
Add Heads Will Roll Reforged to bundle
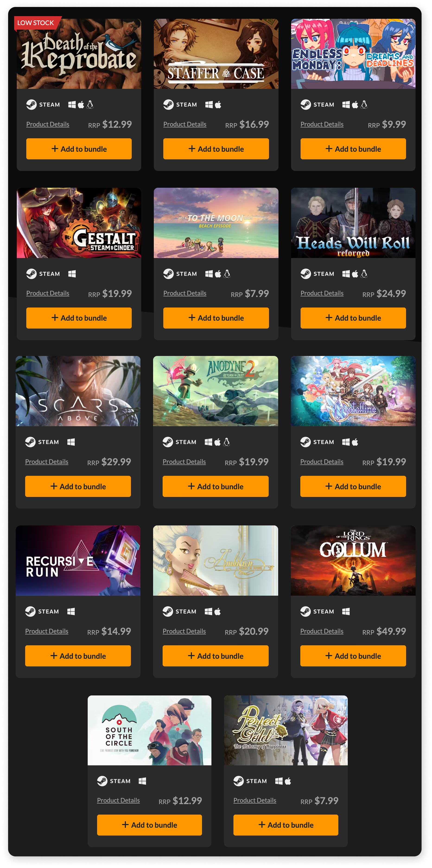[353, 318]
